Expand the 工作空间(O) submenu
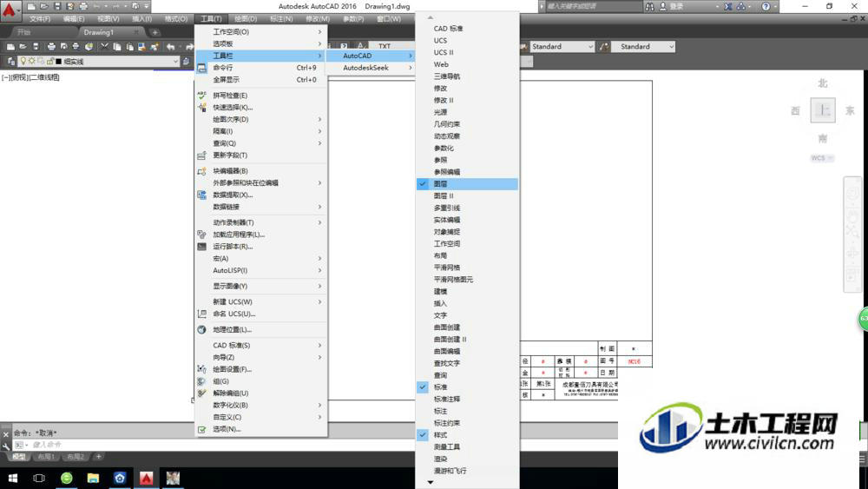The image size is (868, 489). click(x=261, y=32)
